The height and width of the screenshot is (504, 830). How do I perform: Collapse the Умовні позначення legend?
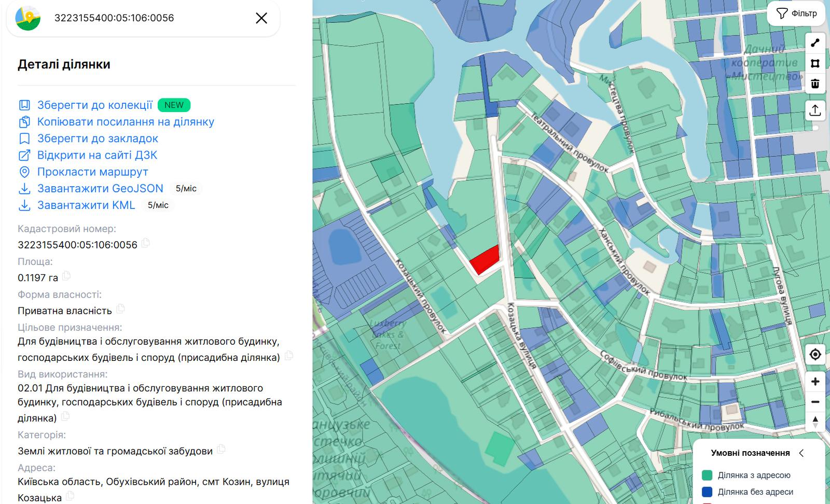click(801, 453)
